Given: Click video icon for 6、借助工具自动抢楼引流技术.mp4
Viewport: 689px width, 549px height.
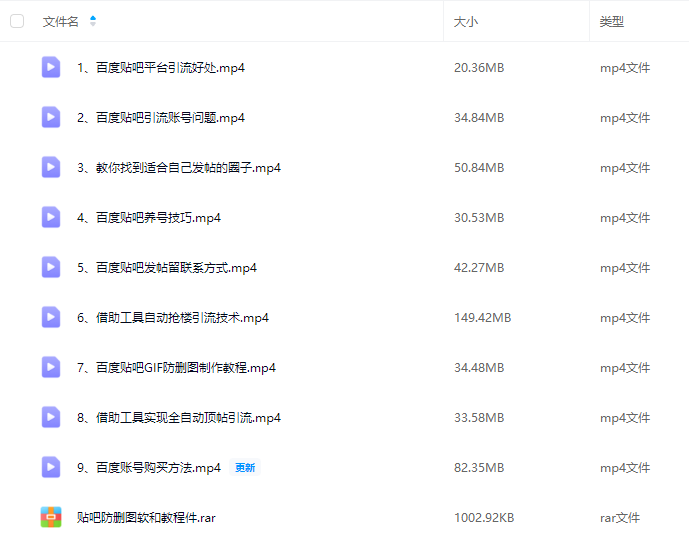Looking at the screenshot, I should coord(51,317).
